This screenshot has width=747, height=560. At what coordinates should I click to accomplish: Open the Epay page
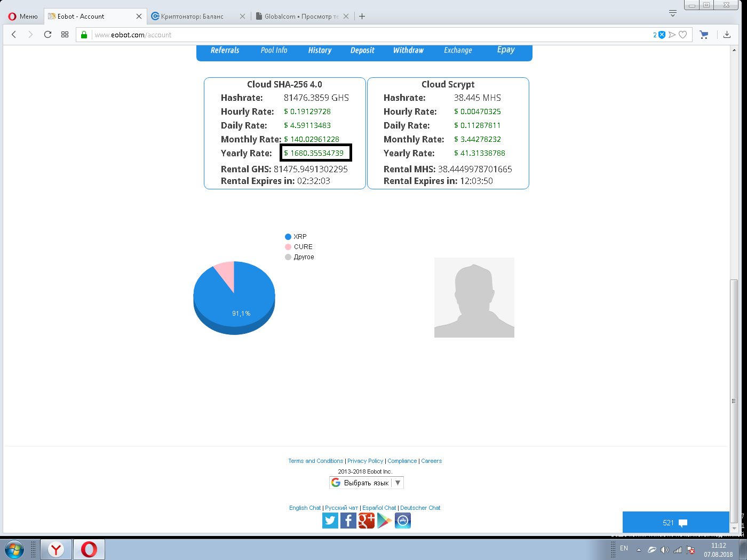click(x=506, y=50)
